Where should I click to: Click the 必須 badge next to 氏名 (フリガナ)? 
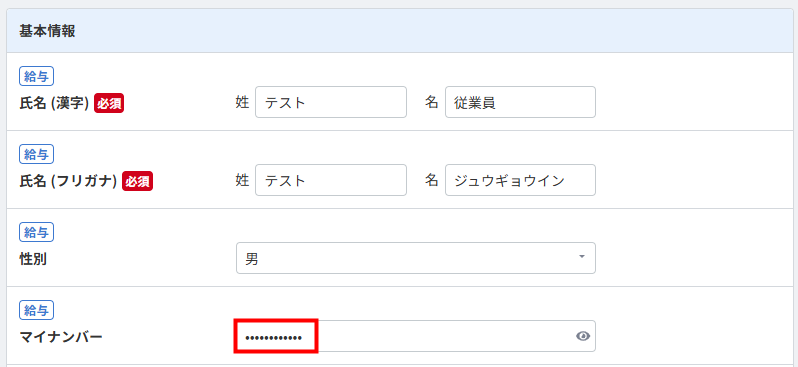137,181
